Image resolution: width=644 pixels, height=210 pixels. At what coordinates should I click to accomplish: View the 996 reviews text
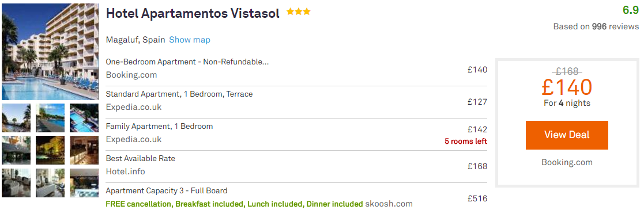pyautogui.click(x=596, y=26)
